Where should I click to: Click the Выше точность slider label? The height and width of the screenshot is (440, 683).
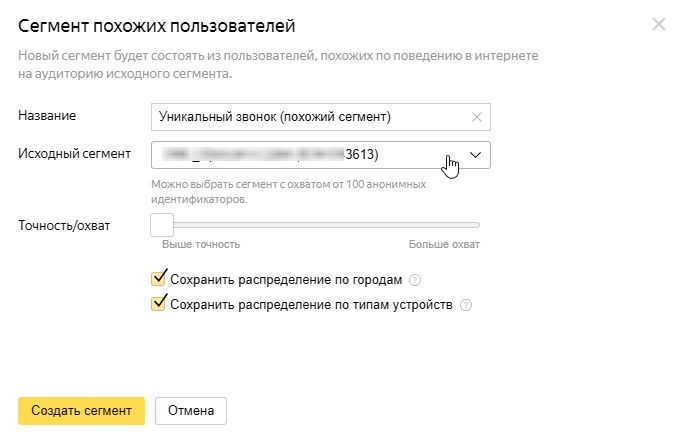pyautogui.click(x=200, y=244)
